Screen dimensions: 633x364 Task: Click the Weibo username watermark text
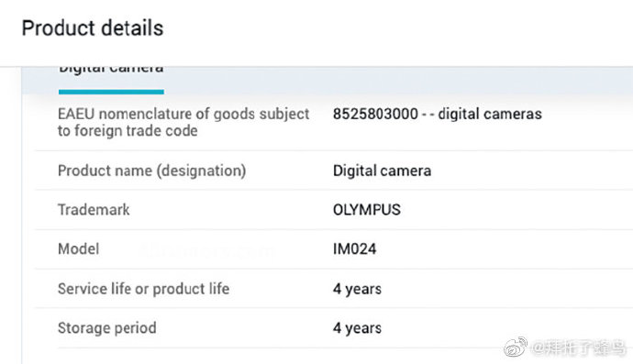pyautogui.click(x=579, y=347)
